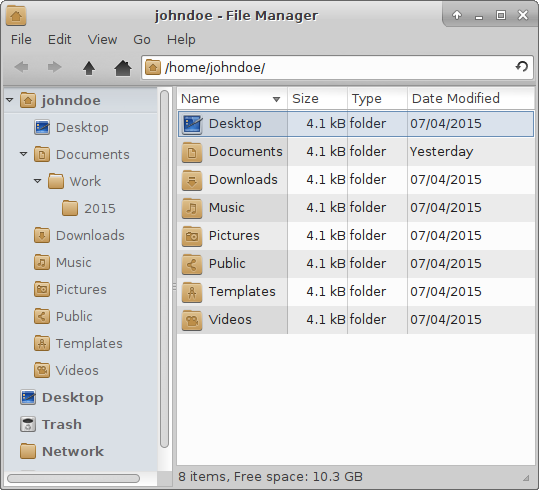Sort files by Size column header
The image size is (539, 490).
coord(317,99)
